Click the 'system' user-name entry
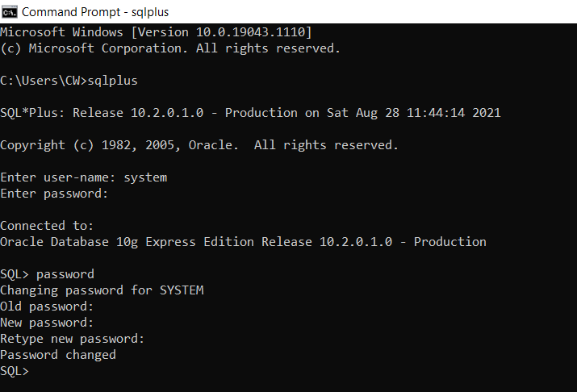Viewport: 577px width, 392px height. 145,177
